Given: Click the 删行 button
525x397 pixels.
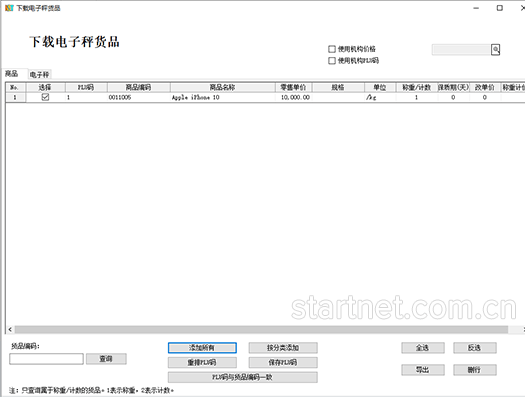Looking at the screenshot, I should (x=475, y=370).
